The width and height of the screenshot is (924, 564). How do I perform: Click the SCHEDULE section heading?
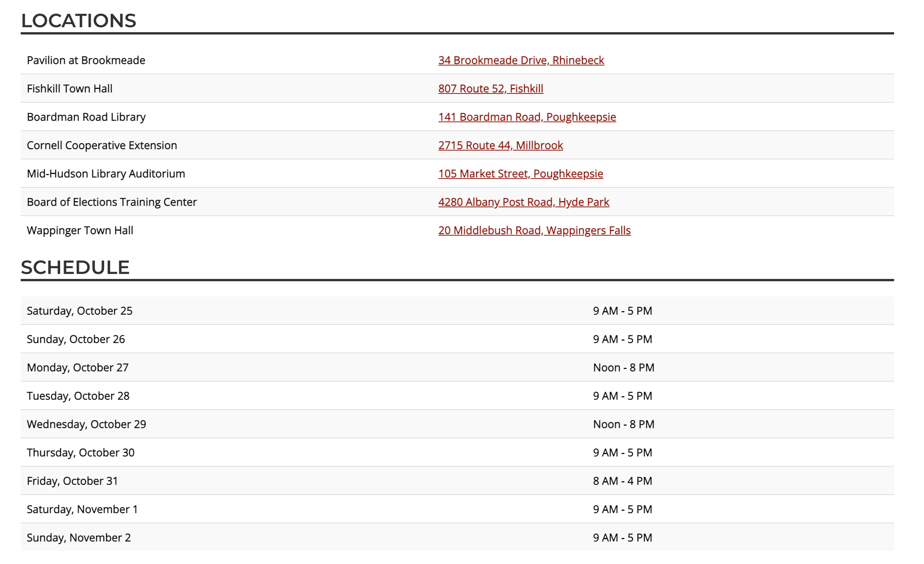tap(75, 267)
